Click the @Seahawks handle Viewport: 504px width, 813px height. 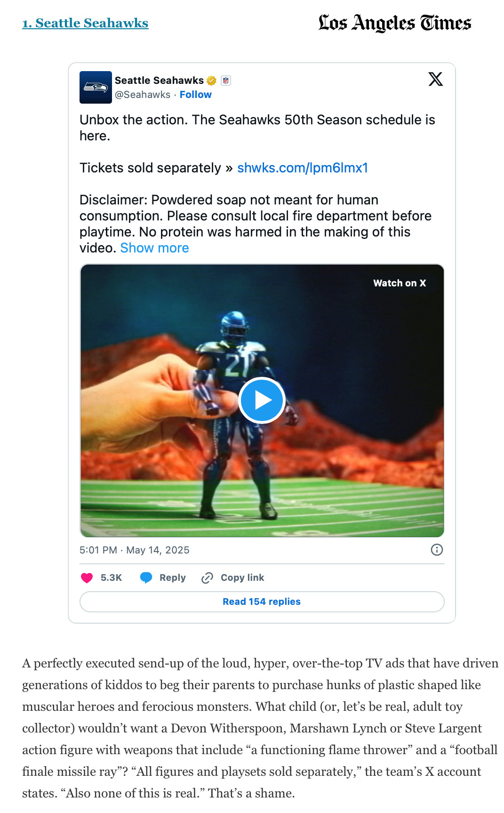143,95
